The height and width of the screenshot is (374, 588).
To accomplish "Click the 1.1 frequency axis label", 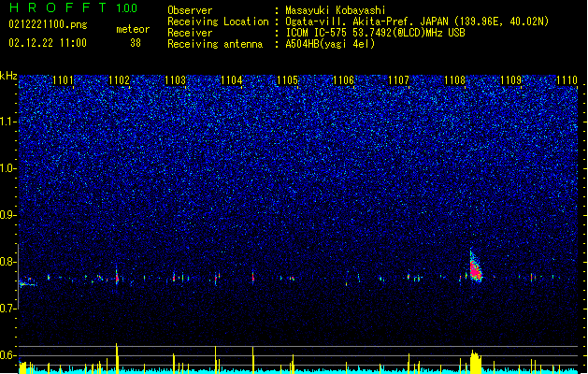I will (8, 122).
